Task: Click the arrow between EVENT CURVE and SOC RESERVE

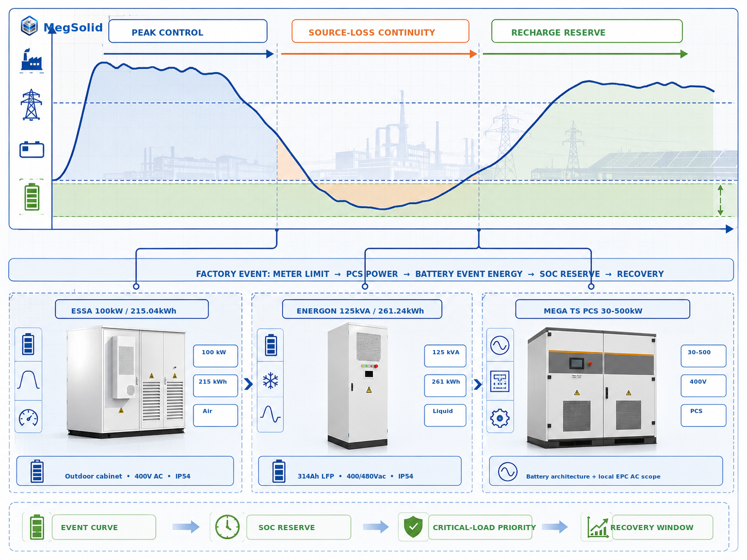Action: (x=186, y=526)
